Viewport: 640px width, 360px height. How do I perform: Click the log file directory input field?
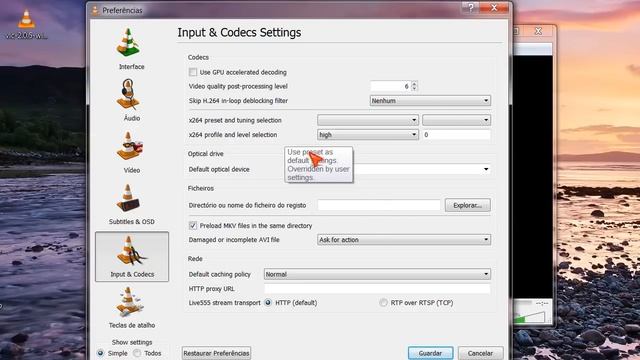click(379, 205)
